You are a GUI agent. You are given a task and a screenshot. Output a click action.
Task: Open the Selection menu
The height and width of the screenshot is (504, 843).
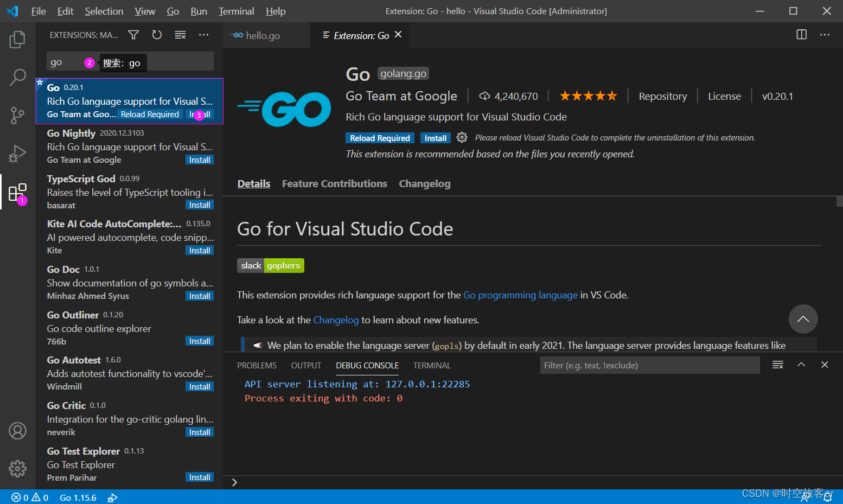(104, 11)
